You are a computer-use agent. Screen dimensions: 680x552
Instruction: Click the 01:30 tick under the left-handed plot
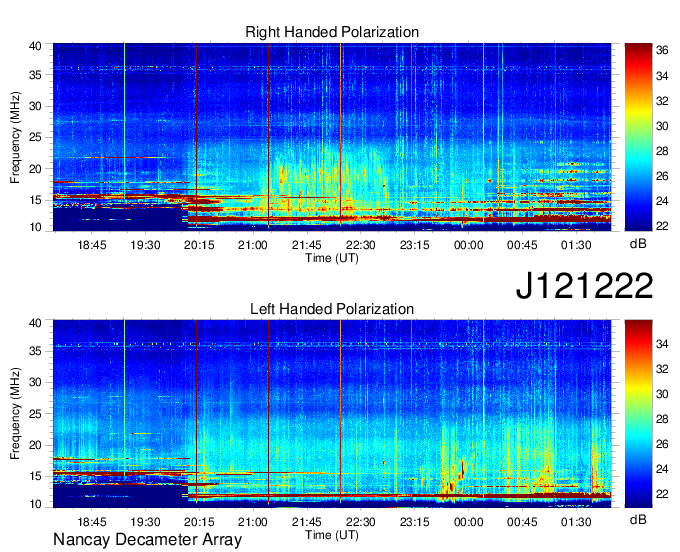point(576,522)
